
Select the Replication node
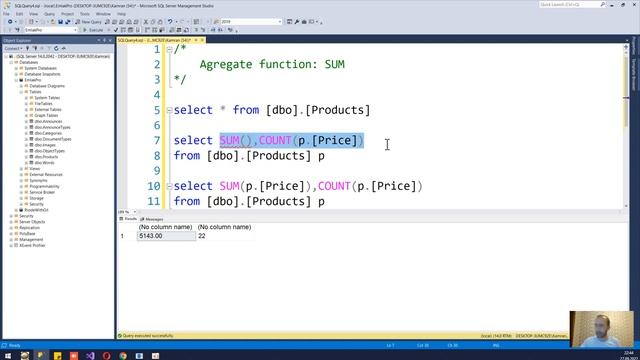coord(29,228)
